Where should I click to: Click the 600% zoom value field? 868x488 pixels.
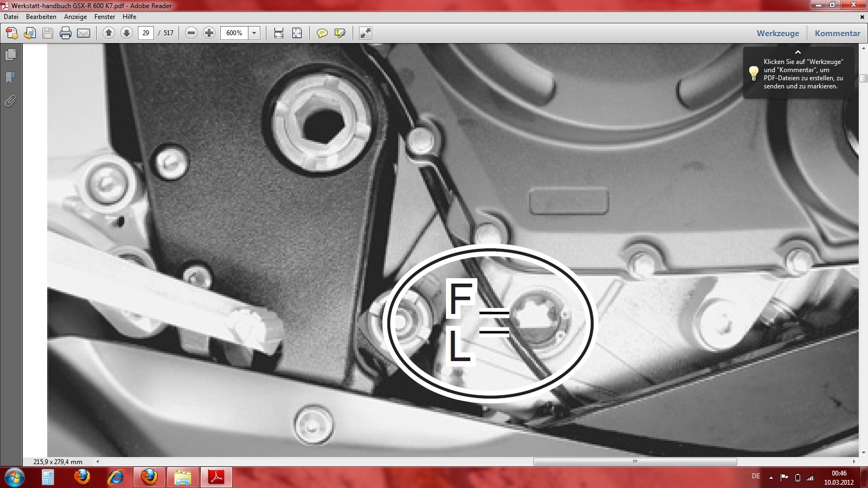coord(234,33)
